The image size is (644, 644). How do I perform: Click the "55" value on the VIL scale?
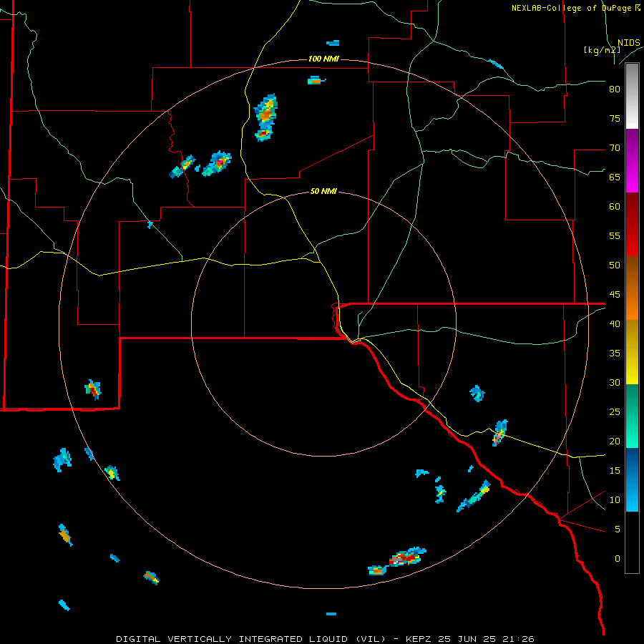615,235
